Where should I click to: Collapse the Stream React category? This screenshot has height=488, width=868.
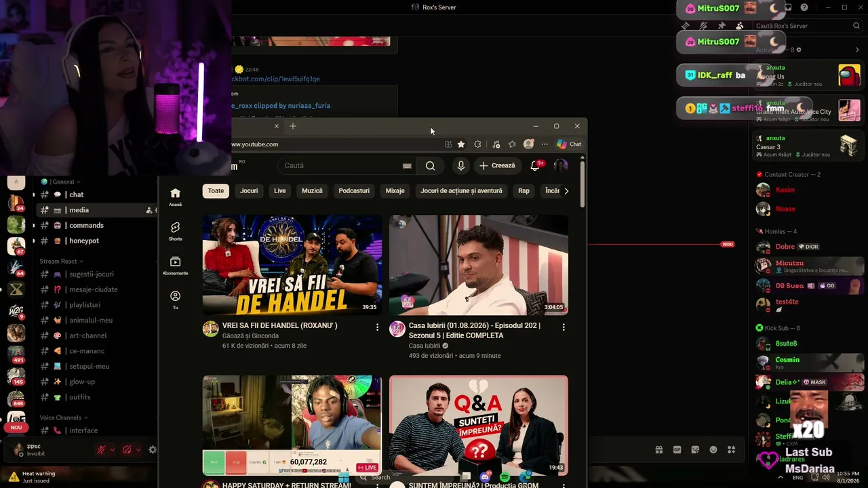pyautogui.click(x=62, y=261)
